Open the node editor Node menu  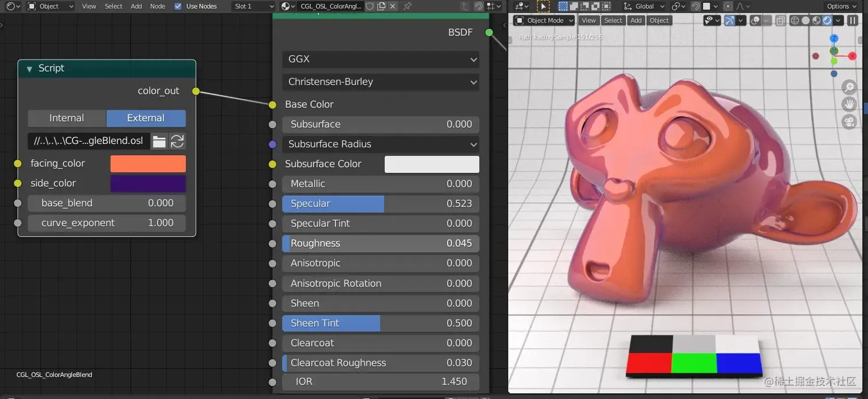(x=157, y=6)
